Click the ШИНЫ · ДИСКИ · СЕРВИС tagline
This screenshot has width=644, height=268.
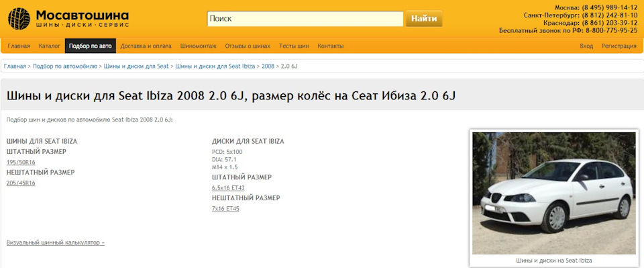(83, 25)
